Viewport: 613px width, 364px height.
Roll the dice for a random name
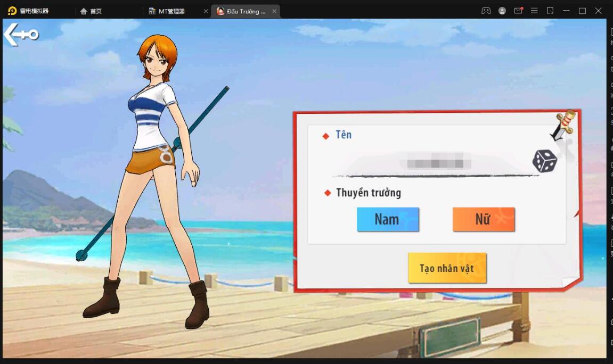544,161
